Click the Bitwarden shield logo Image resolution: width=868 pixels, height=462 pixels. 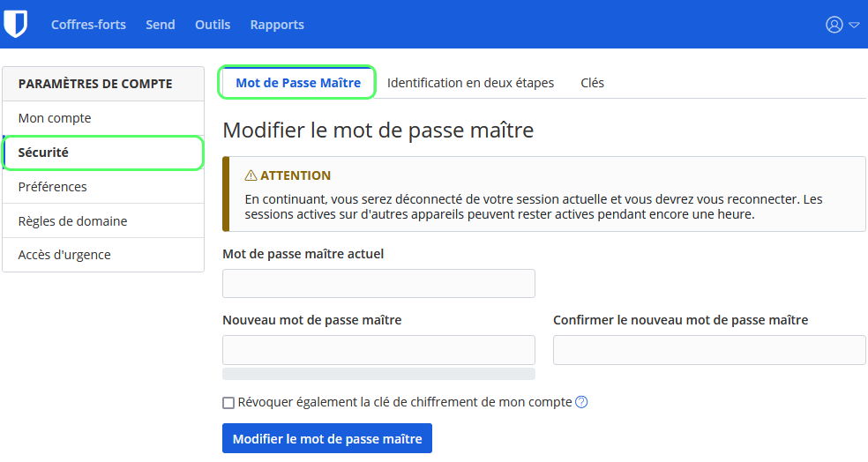pos(16,24)
